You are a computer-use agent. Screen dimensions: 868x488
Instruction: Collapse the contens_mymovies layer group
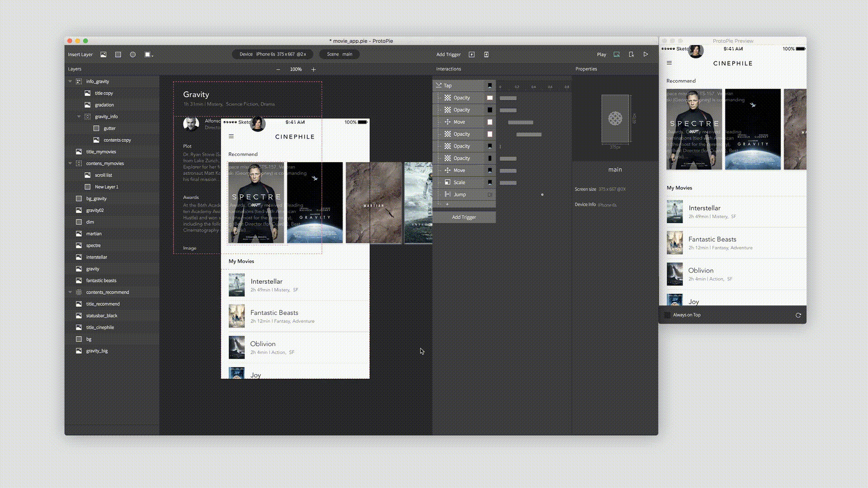click(x=70, y=164)
